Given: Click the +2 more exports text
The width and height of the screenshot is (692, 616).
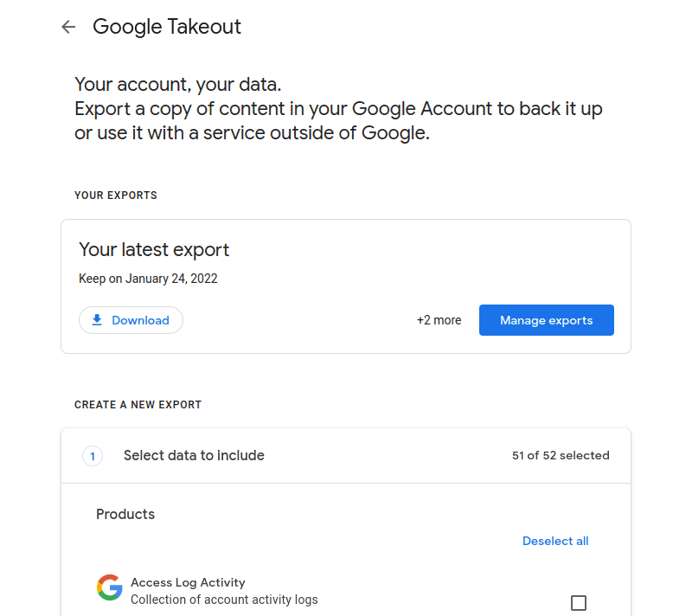Looking at the screenshot, I should pos(439,320).
